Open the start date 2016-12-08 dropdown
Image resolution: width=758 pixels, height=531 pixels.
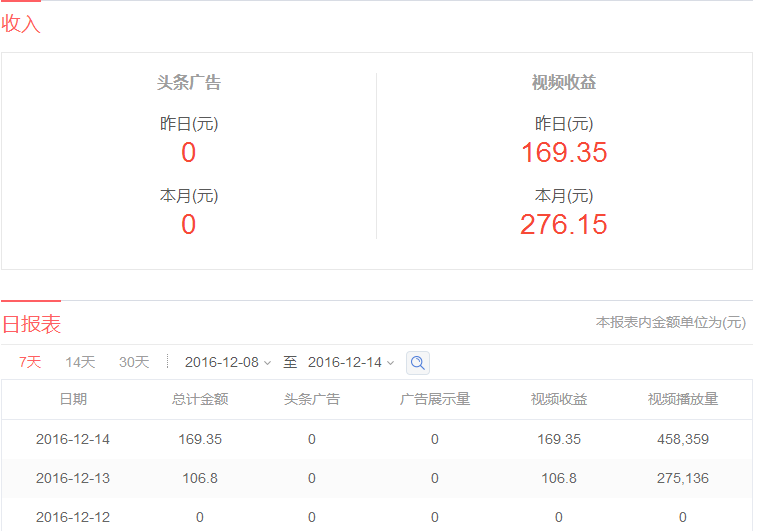click(x=228, y=362)
